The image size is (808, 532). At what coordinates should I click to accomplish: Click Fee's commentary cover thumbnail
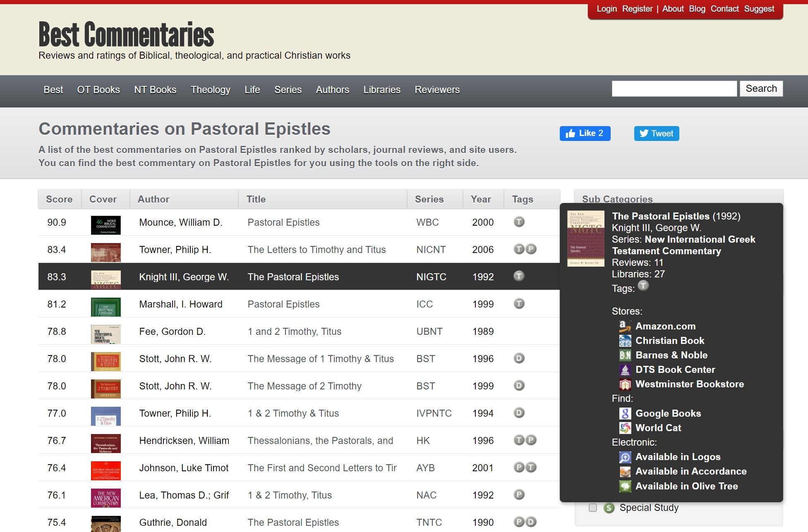tap(106, 334)
